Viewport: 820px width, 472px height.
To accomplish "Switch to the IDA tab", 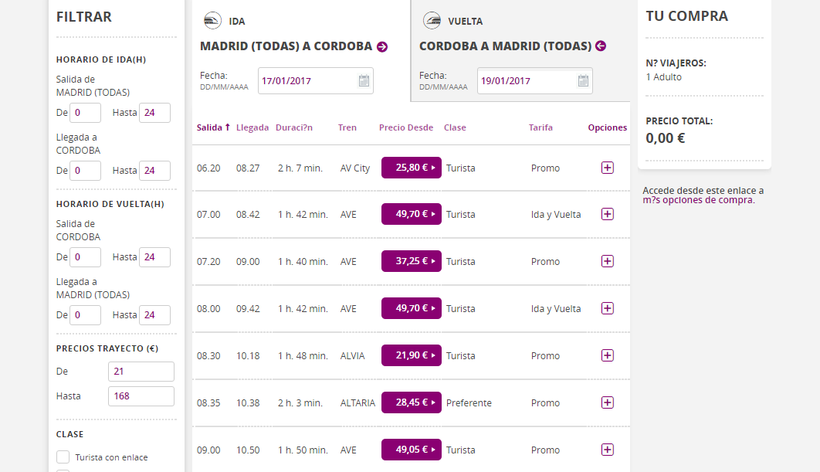I will pyautogui.click(x=237, y=21).
